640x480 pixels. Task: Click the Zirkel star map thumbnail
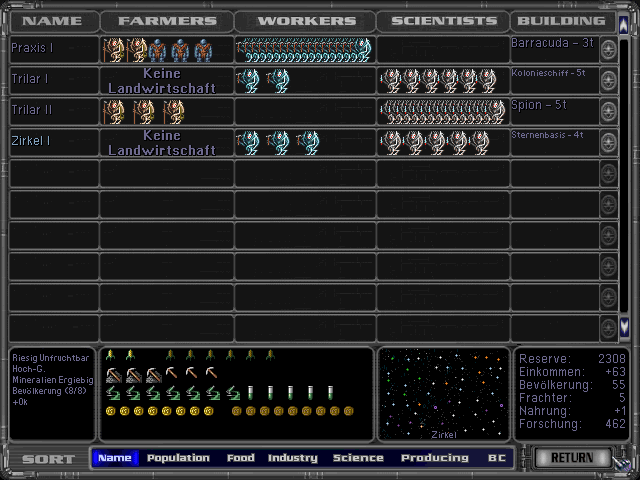(x=444, y=394)
